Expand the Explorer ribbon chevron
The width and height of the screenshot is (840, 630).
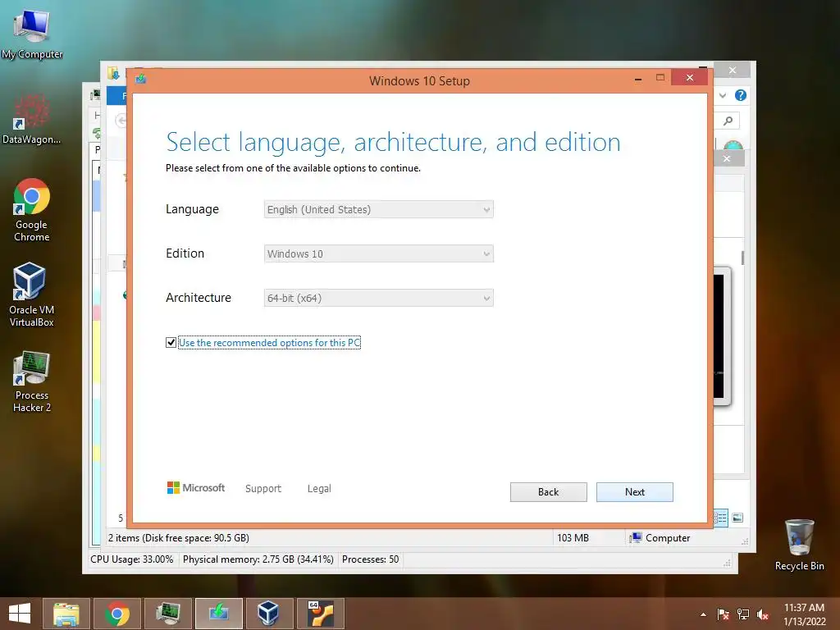click(723, 95)
